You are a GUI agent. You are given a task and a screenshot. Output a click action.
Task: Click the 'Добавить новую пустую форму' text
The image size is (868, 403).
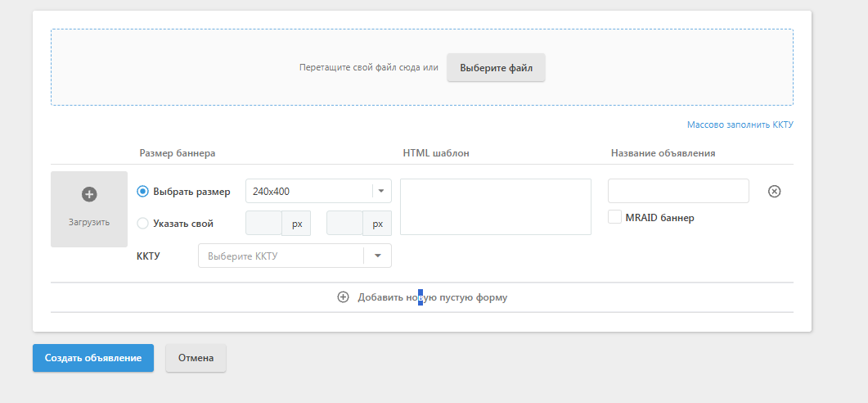pos(432,297)
